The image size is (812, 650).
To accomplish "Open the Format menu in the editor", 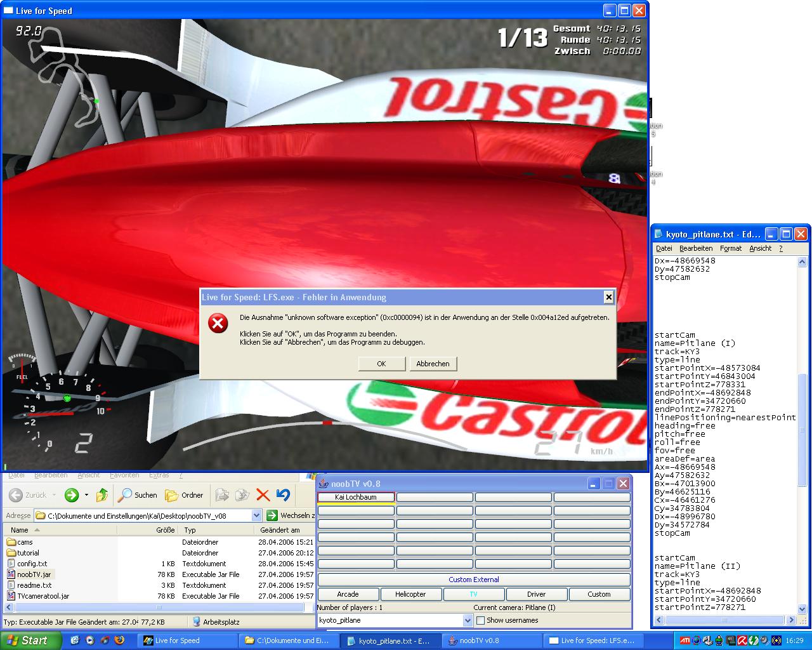I will click(731, 248).
